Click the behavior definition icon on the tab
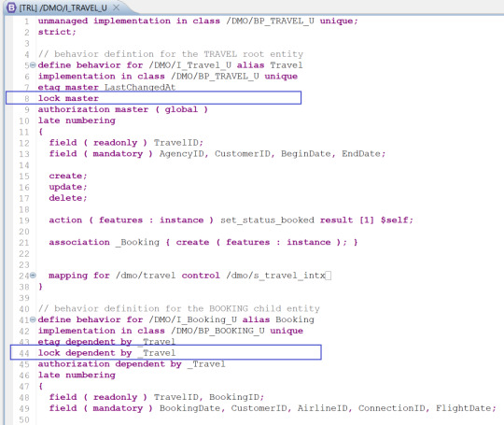This screenshot has width=504, height=425. [11, 7]
